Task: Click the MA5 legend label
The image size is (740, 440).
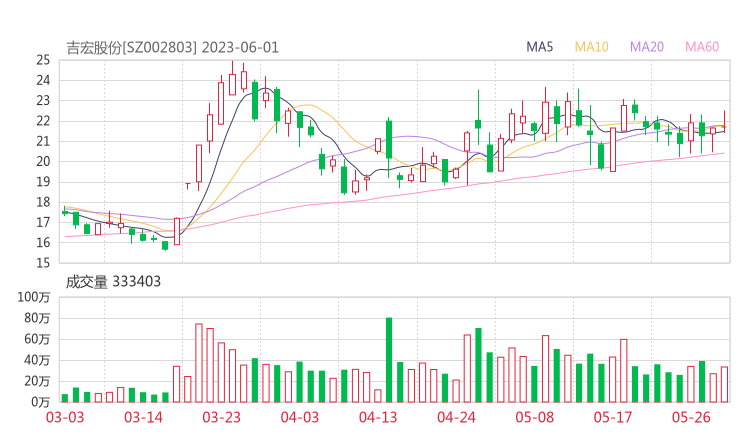Action: pyautogui.click(x=539, y=47)
